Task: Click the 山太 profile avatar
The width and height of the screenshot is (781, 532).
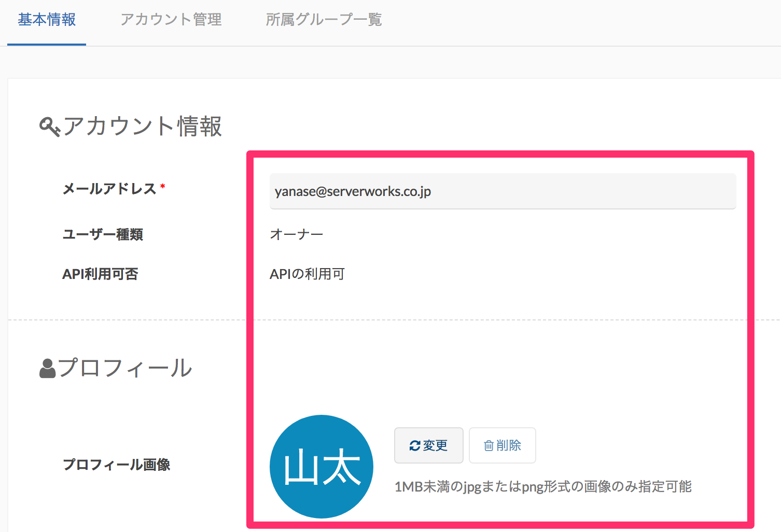Action: (x=322, y=467)
